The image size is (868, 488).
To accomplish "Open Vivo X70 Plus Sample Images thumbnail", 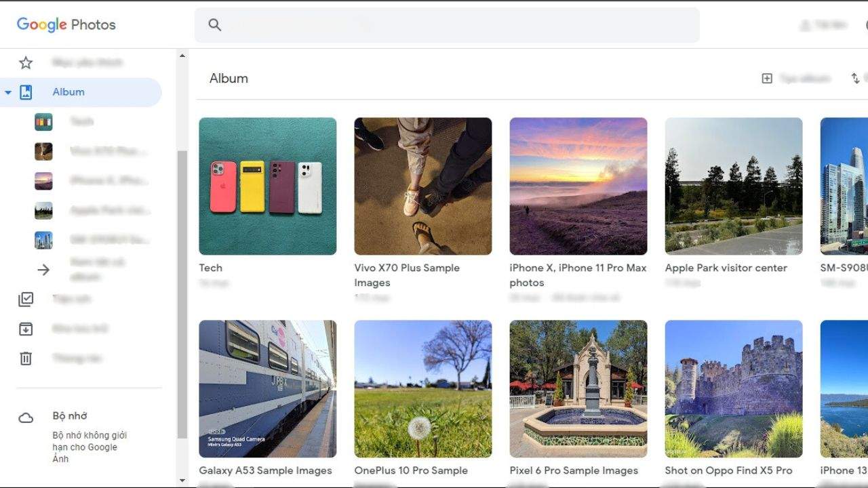I will (x=422, y=186).
